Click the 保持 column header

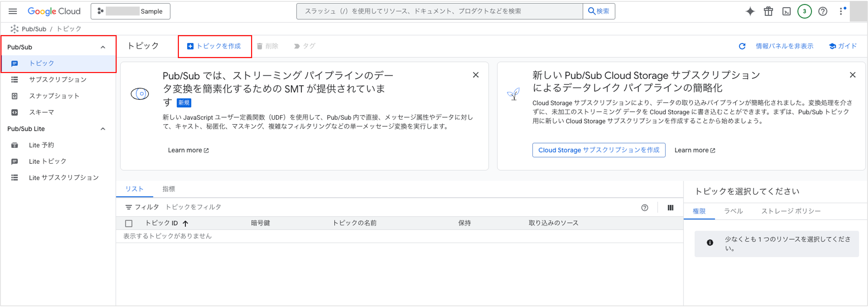464,223
